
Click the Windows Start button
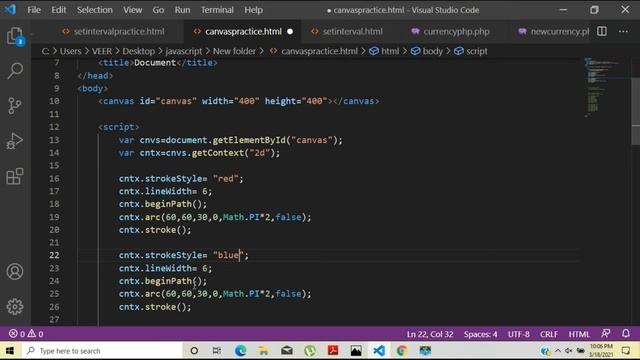pyautogui.click(x=9, y=351)
